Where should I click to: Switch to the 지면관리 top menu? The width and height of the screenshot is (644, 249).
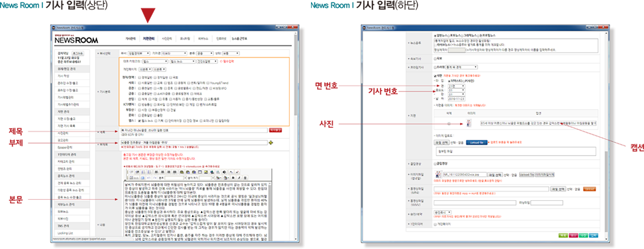[x=150, y=39]
